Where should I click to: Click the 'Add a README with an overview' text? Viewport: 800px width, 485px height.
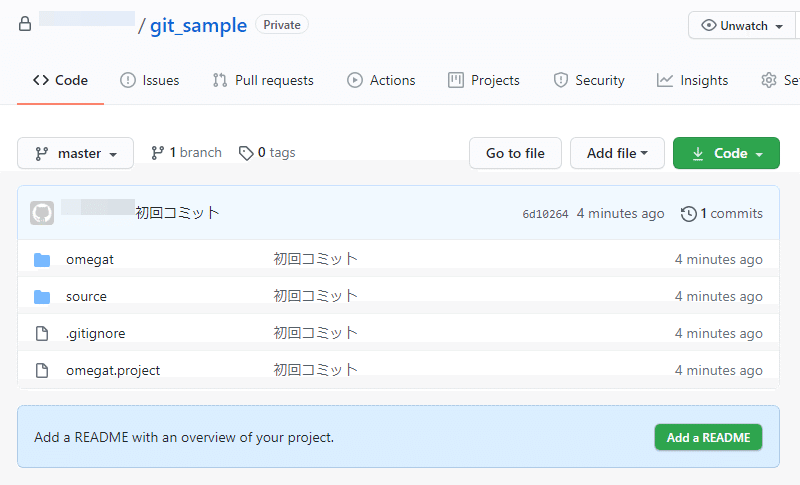pyautogui.click(x=184, y=437)
